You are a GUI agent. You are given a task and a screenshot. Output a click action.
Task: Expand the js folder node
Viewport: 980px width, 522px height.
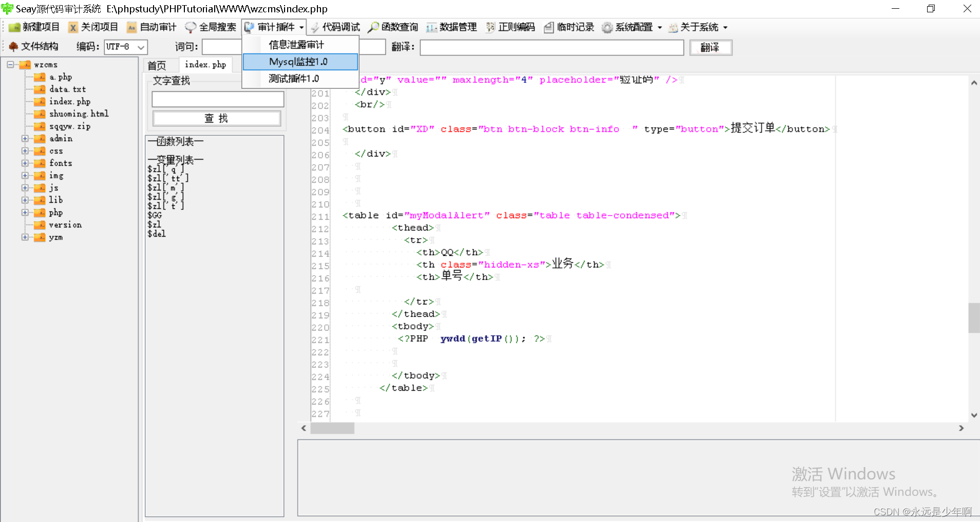[x=25, y=188]
